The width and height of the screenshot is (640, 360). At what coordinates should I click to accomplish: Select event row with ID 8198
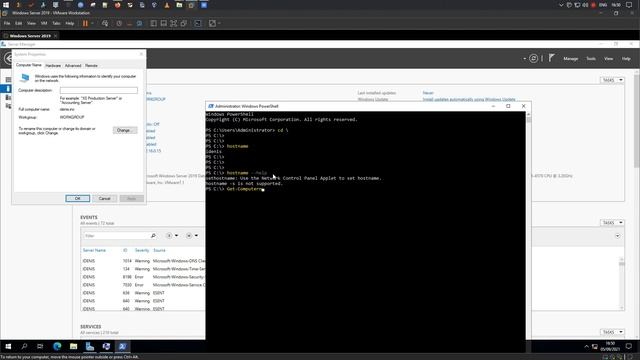(x=143, y=277)
